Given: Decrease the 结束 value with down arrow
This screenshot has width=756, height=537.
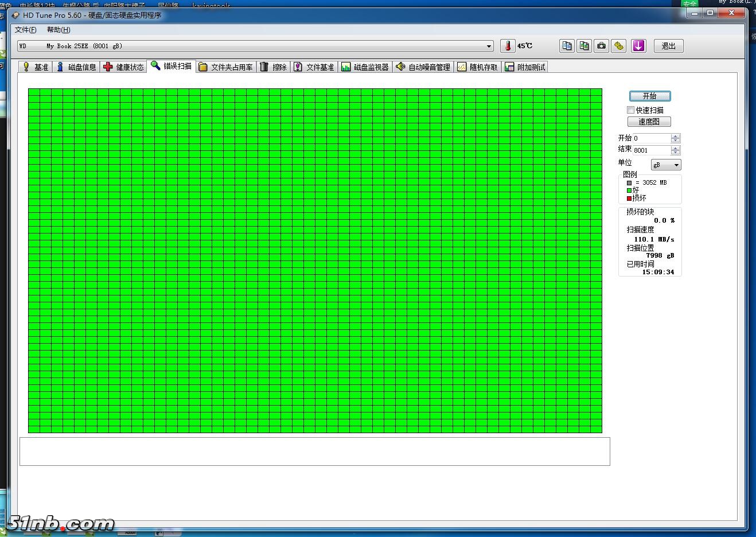Looking at the screenshot, I should (x=675, y=153).
